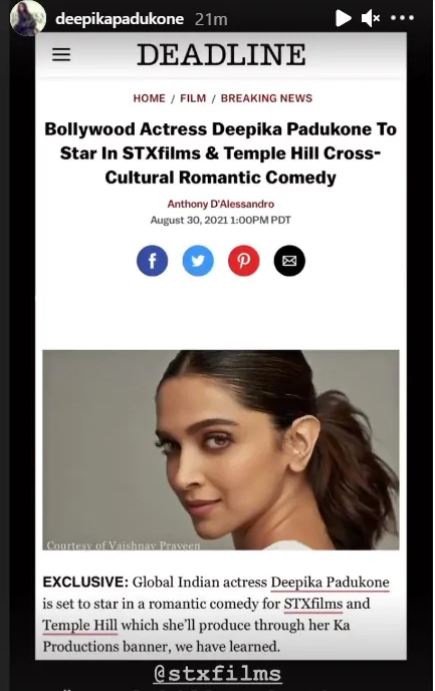Screen dimensions: 435x691
Task: Pin article on Pinterest
Action: [244, 261]
